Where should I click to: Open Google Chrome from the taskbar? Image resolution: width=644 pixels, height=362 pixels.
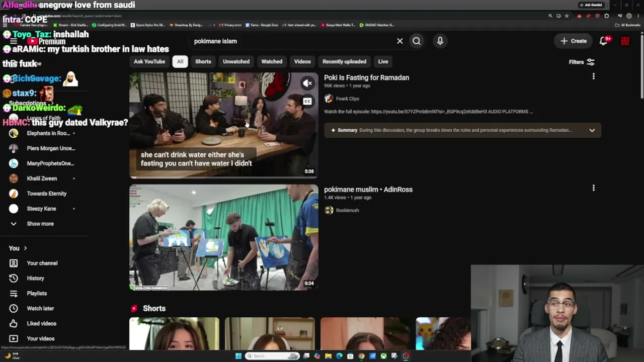pos(361,356)
